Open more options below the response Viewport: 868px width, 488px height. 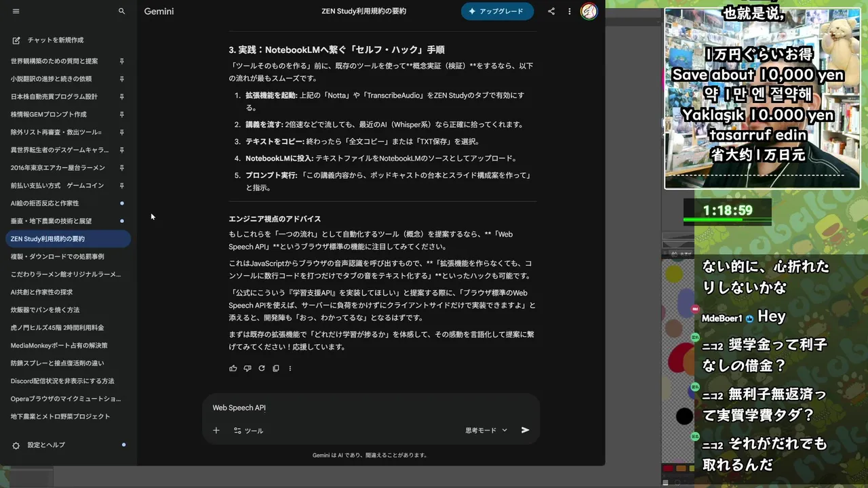click(290, 369)
